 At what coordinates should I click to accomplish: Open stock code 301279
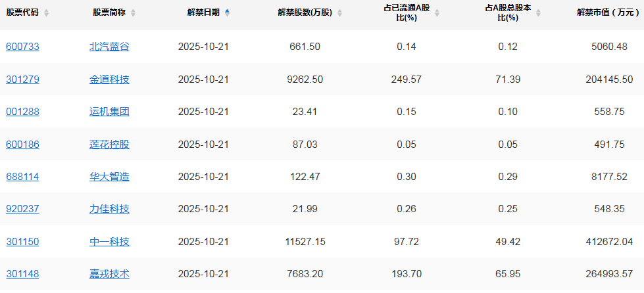coord(22,79)
